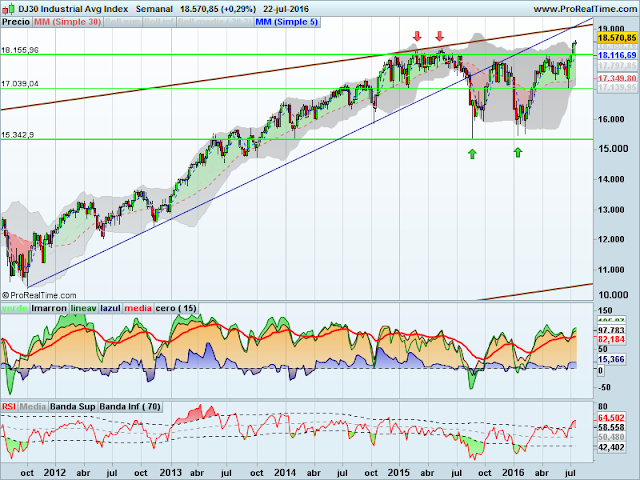Click the grey 50,480 RSI value tag

tap(611, 437)
